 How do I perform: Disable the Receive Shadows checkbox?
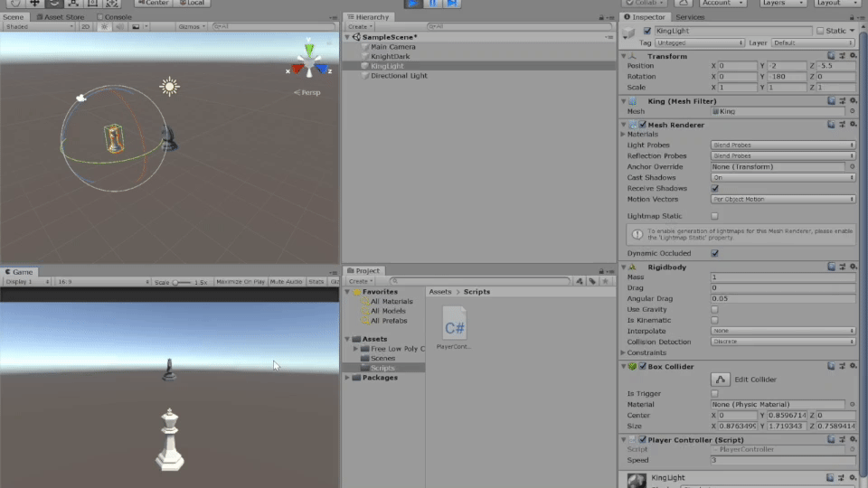coord(715,189)
